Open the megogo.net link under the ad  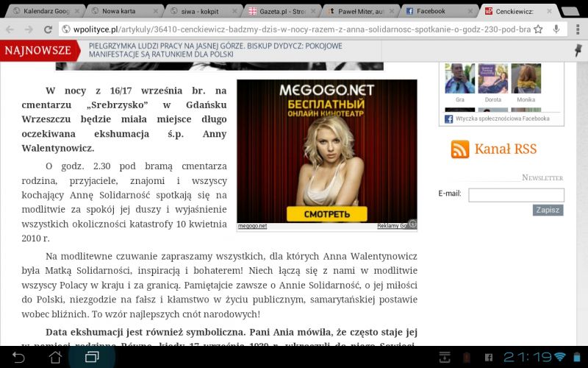coord(252,226)
